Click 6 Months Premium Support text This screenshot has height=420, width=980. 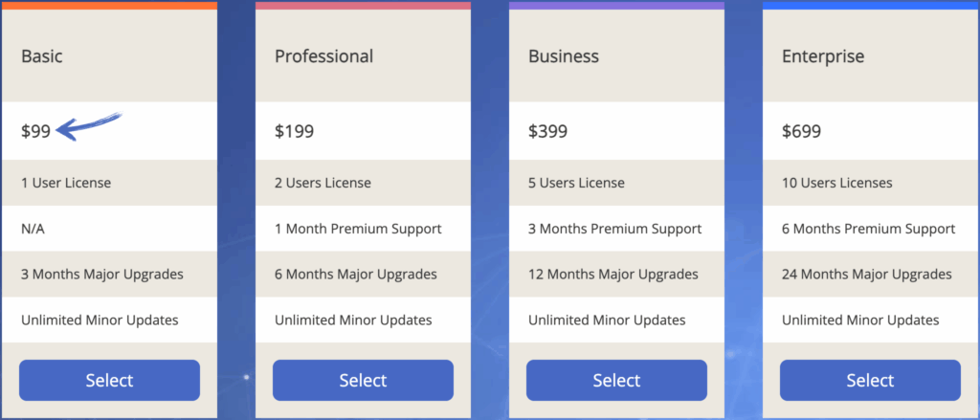coord(868,229)
